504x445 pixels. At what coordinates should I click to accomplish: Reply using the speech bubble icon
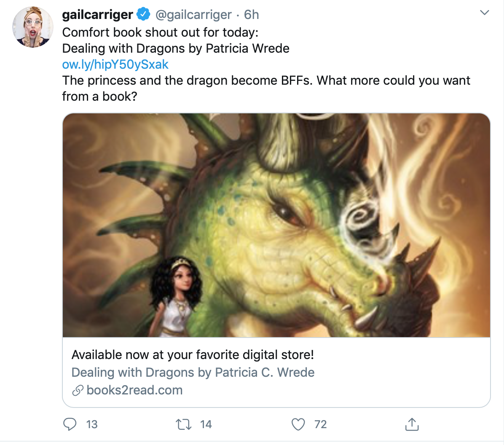(70, 424)
